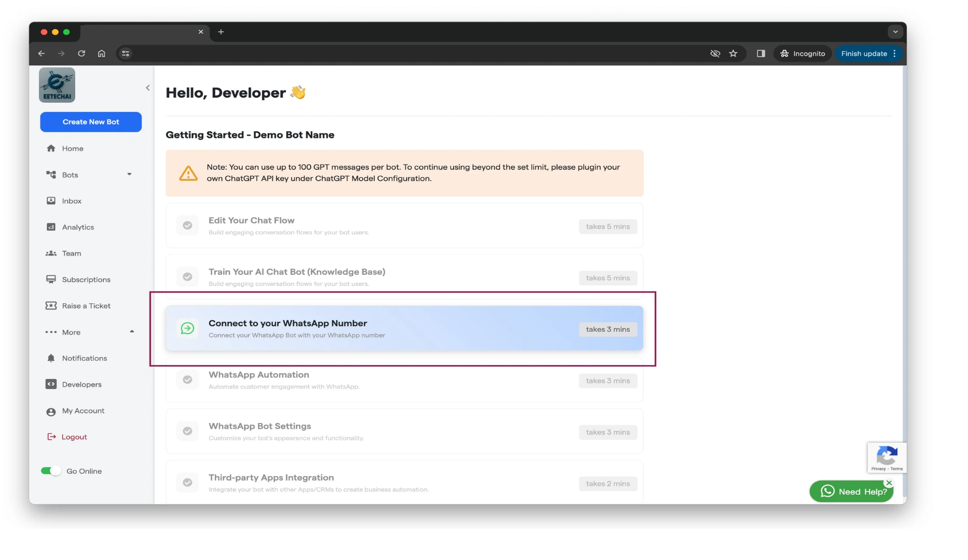This screenshot has width=968, height=560.
Task: Close the current browser tab
Action: [x=201, y=32]
